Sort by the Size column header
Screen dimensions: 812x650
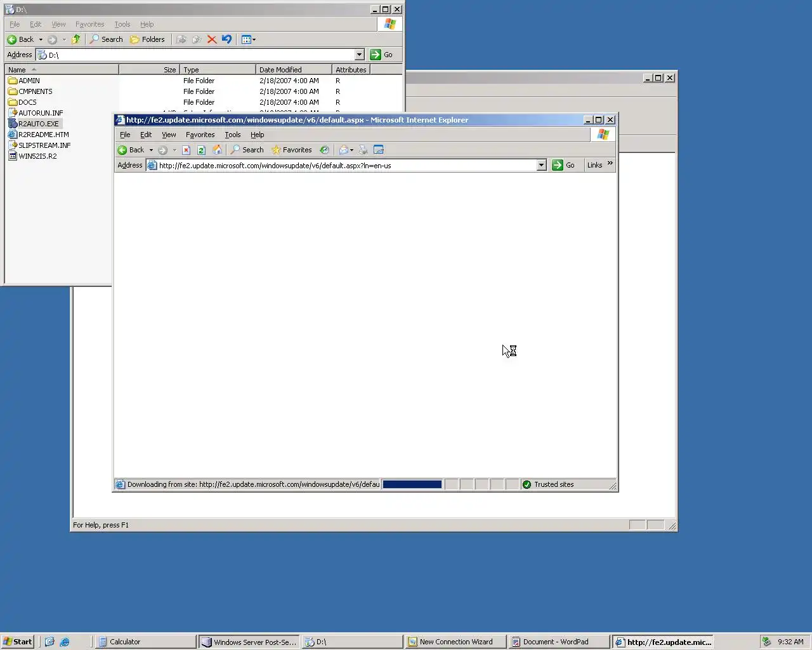click(x=149, y=70)
